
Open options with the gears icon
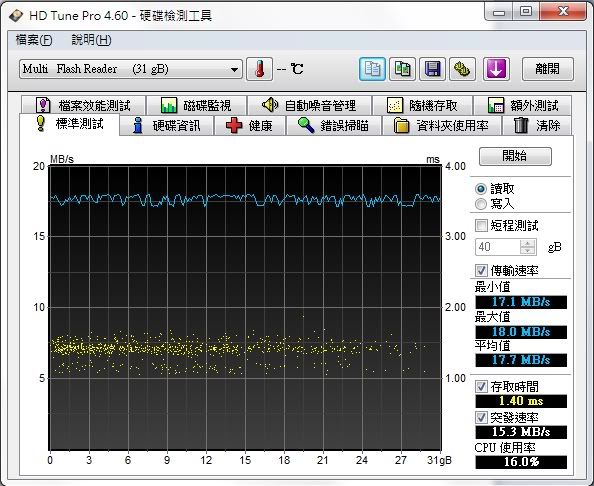pyautogui.click(x=462, y=69)
